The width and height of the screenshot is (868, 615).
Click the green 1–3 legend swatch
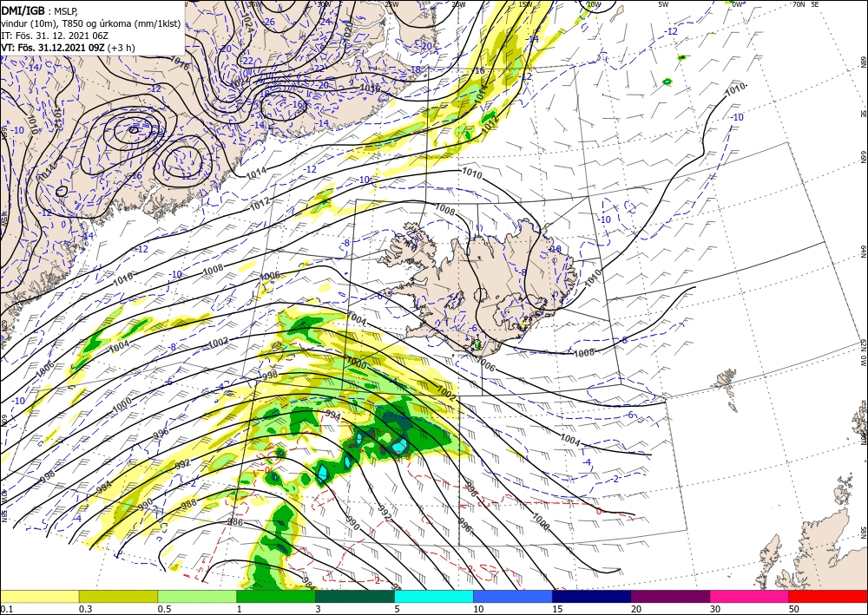pos(276,596)
